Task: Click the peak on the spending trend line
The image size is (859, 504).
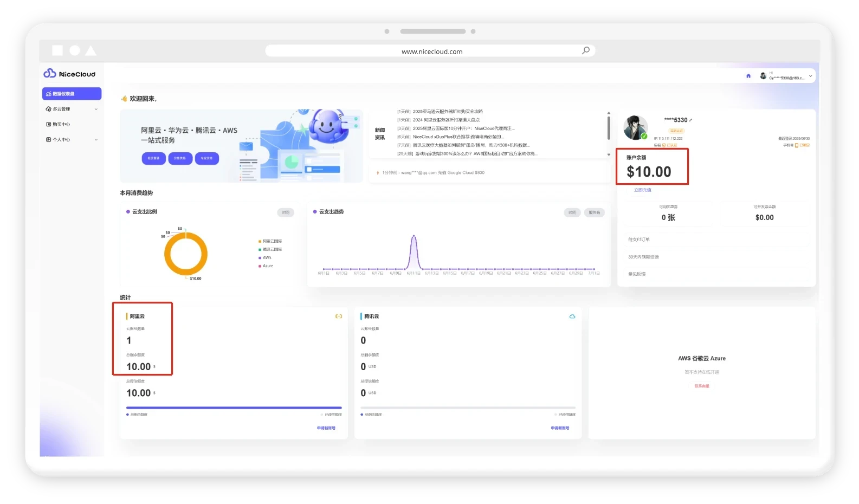Action: tap(414, 237)
